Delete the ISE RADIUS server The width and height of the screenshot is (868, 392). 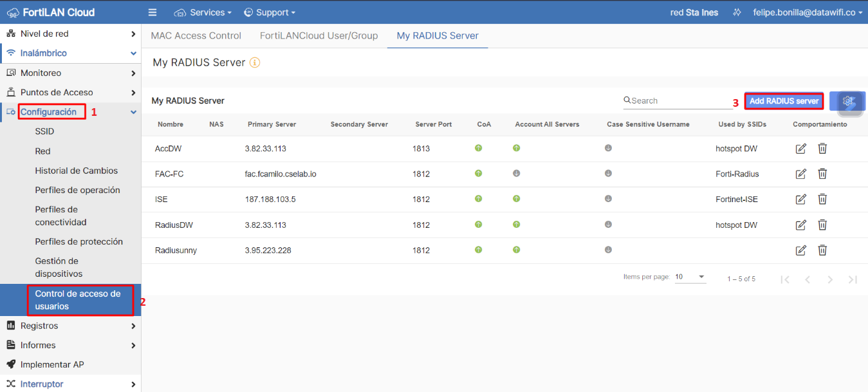point(822,200)
